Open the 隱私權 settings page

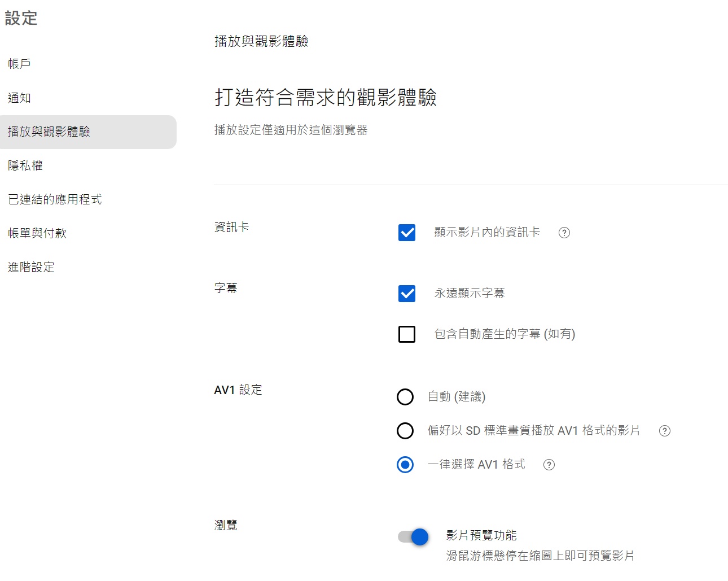tap(25, 165)
